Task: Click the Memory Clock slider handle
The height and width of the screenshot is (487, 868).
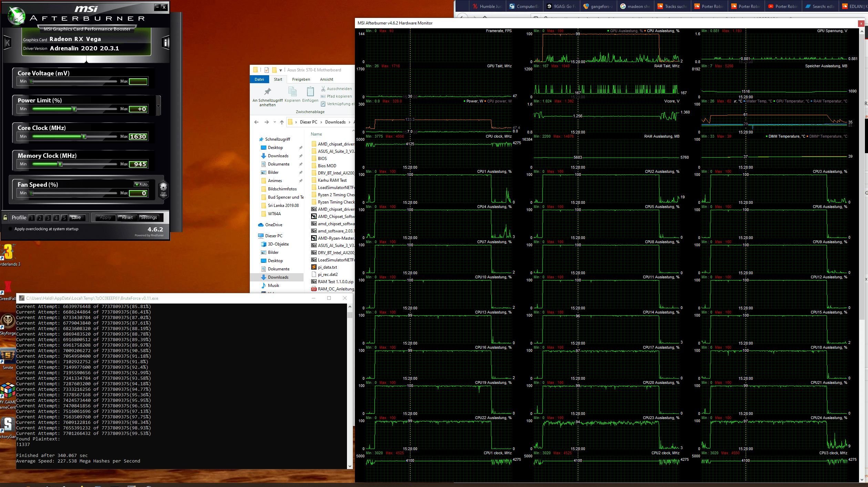Action: tap(60, 164)
